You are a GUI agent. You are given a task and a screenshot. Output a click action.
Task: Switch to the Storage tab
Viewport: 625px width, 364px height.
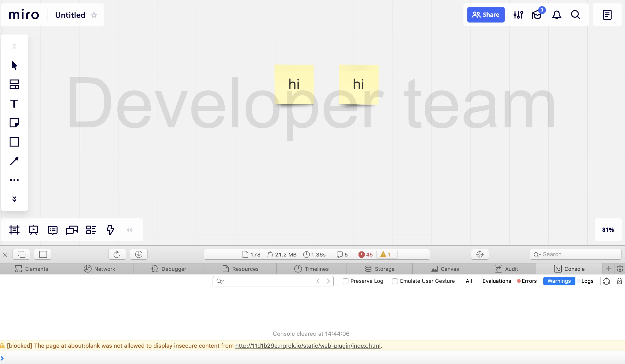(379, 269)
